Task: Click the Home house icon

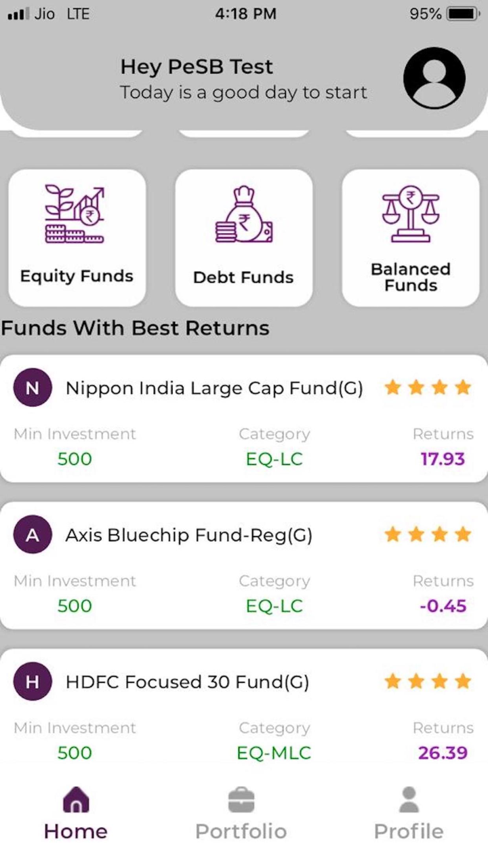Action: pyautogui.click(x=76, y=800)
